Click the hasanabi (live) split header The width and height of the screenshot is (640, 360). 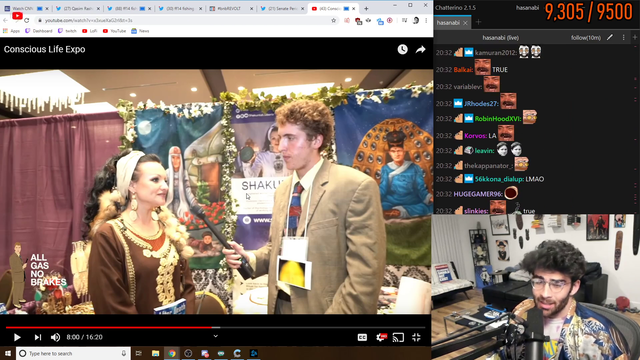(500, 38)
